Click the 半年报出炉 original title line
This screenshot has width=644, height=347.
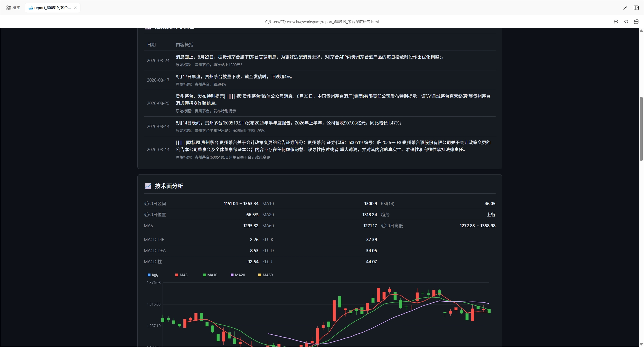pos(220,131)
